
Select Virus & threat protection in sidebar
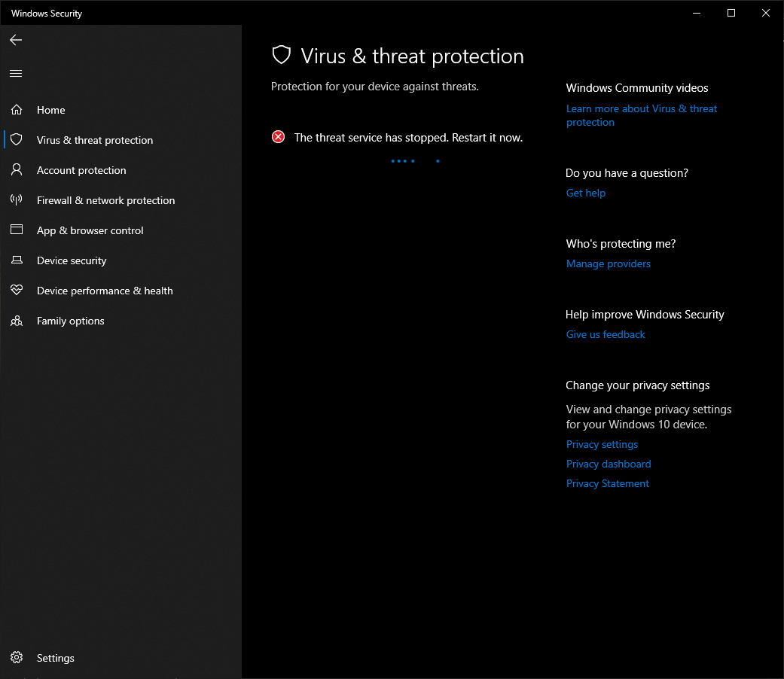click(121, 140)
